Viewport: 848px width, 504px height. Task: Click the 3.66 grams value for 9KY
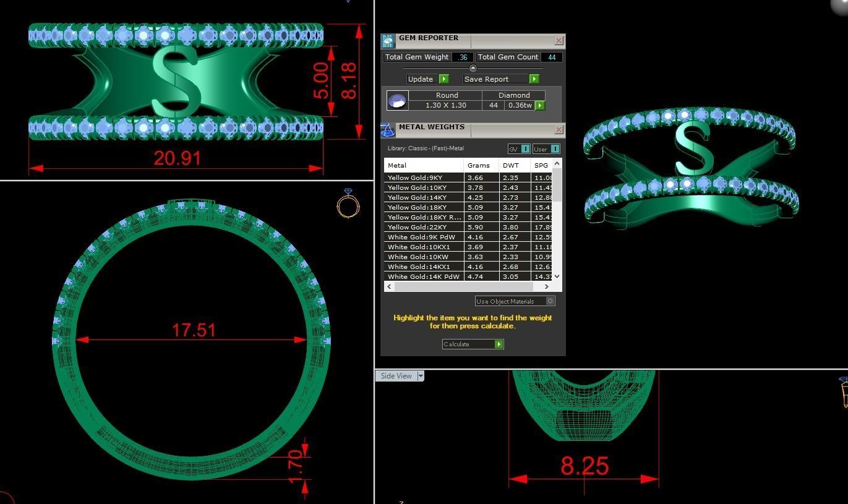(x=475, y=177)
